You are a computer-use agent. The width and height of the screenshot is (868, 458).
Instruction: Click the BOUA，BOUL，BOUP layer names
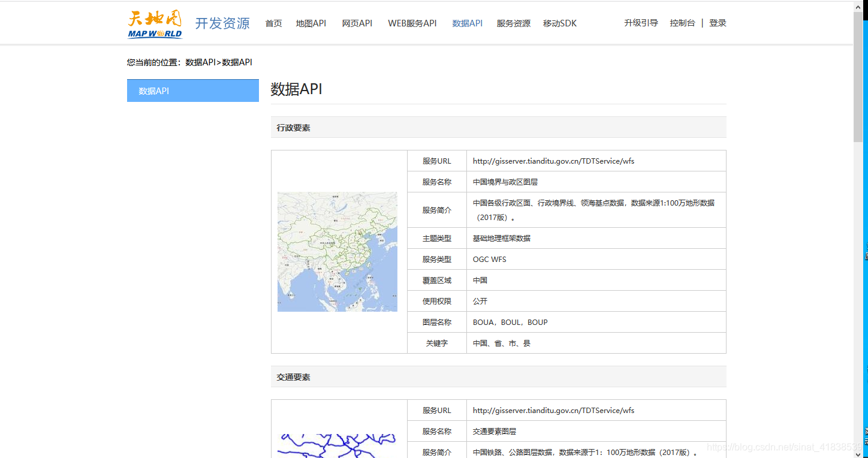[x=510, y=322]
